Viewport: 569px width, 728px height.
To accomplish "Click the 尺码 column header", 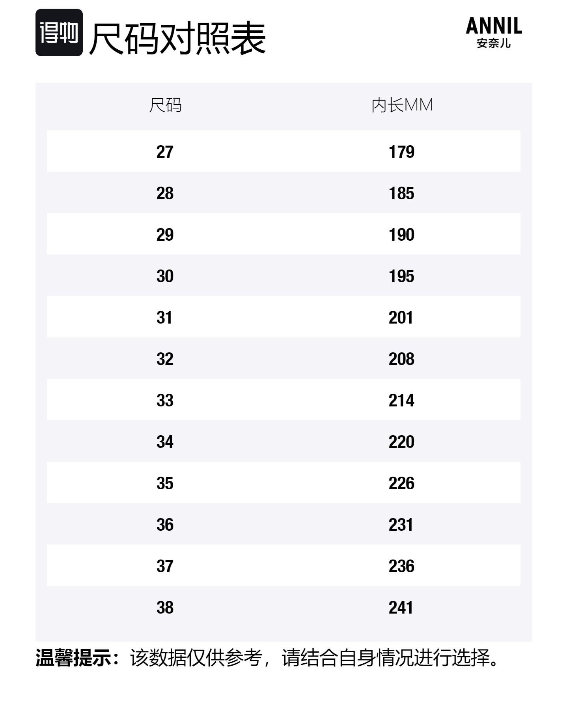I will (165, 105).
